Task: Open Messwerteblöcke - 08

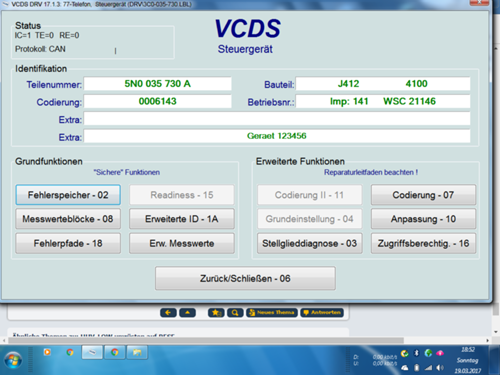Action: [x=68, y=219]
